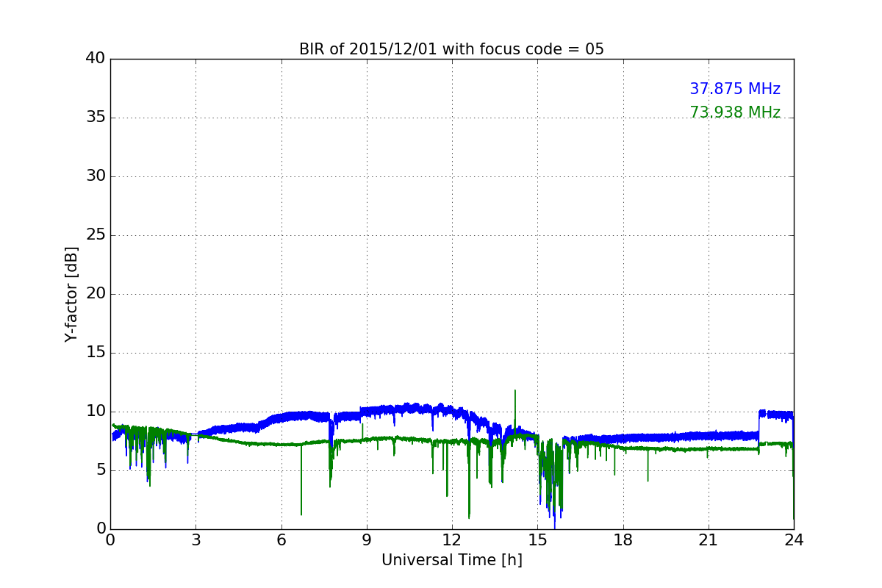Select the blue '37.875 MHz' legend label

pyautogui.click(x=735, y=89)
